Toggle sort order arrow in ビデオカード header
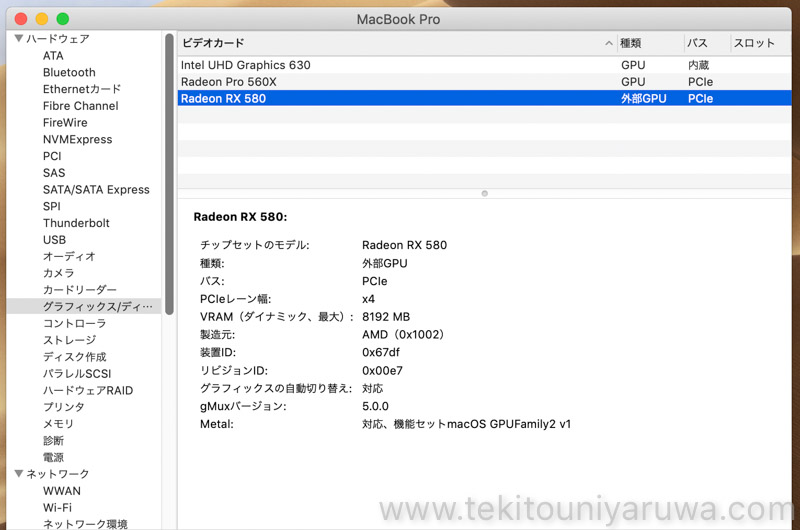The width and height of the screenshot is (800, 530). [609, 43]
